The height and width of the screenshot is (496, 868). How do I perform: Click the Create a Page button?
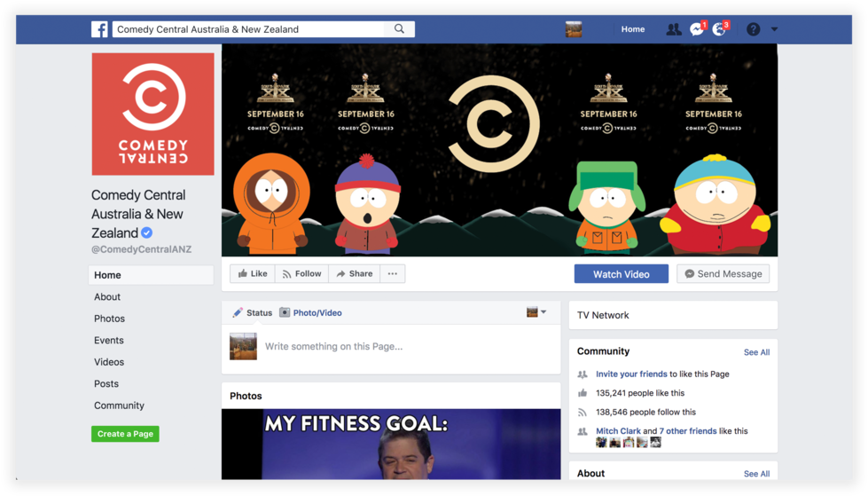pyautogui.click(x=125, y=434)
